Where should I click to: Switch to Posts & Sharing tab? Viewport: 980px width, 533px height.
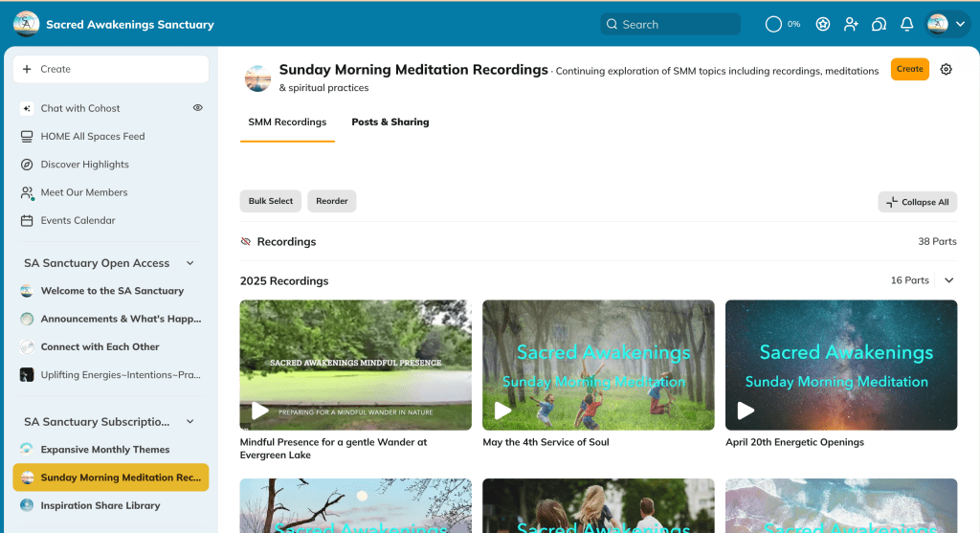pyautogui.click(x=390, y=122)
